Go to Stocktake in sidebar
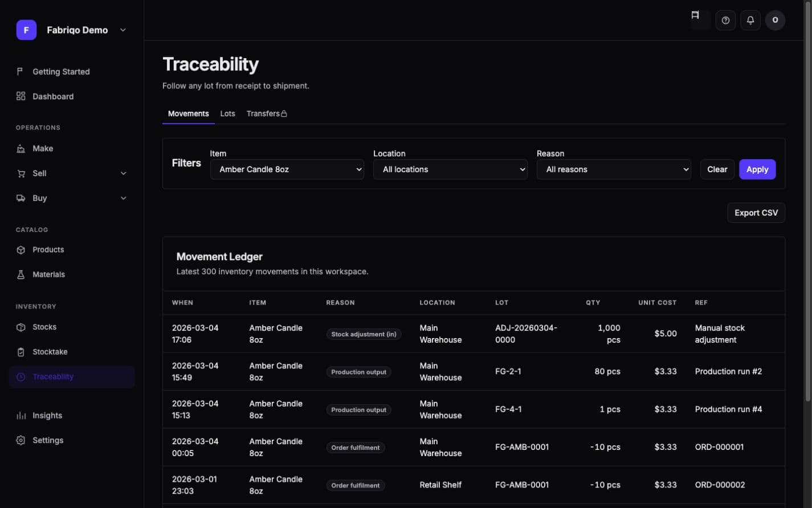Screen dimensions: 812x508 click(72, 352)
